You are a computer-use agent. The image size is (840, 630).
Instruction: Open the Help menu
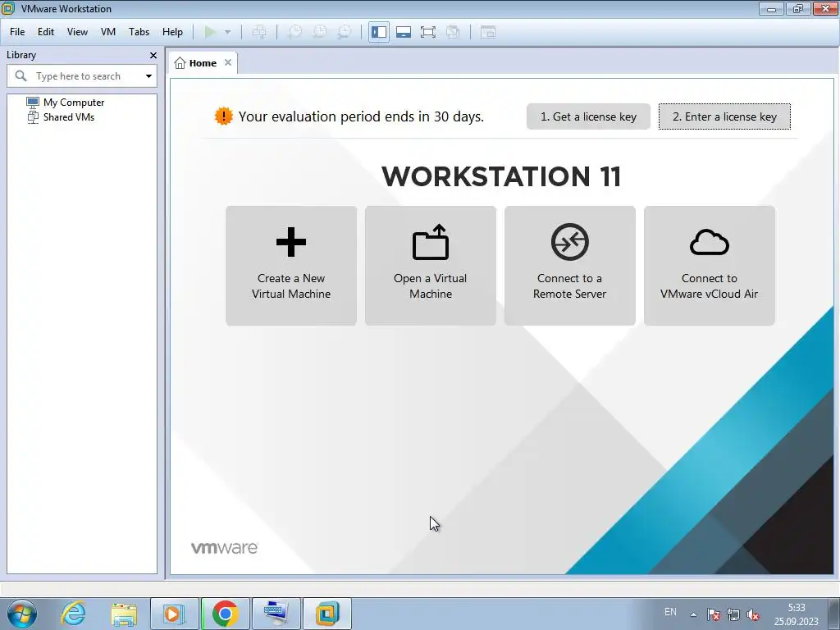coord(172,32)
